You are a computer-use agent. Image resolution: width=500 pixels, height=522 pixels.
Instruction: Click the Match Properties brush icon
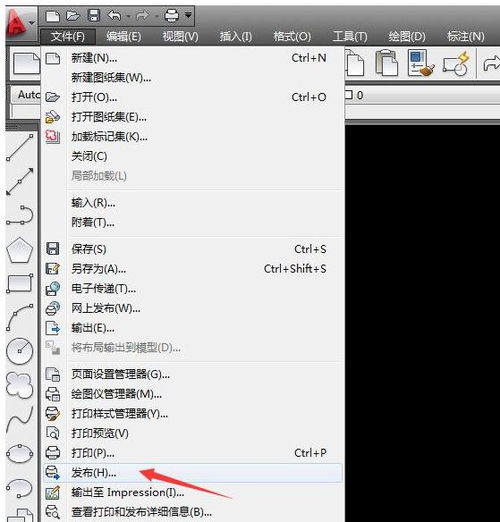click(x=421, y=63)
